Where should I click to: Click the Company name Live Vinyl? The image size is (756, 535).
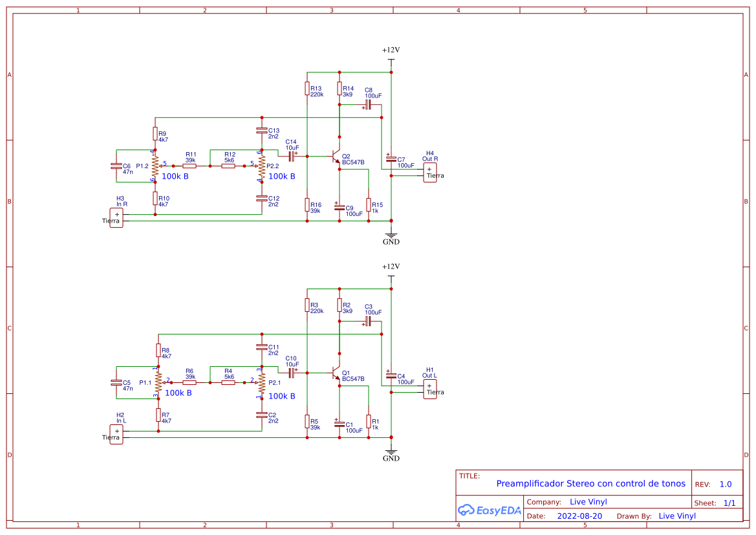click(589, 501)
